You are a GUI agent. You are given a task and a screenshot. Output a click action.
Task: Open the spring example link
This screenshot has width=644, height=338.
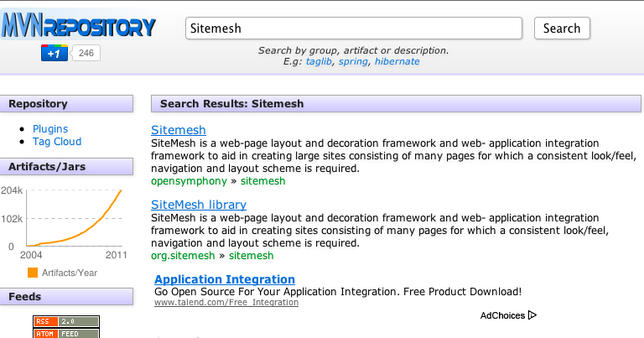click(x=353, y=61)
